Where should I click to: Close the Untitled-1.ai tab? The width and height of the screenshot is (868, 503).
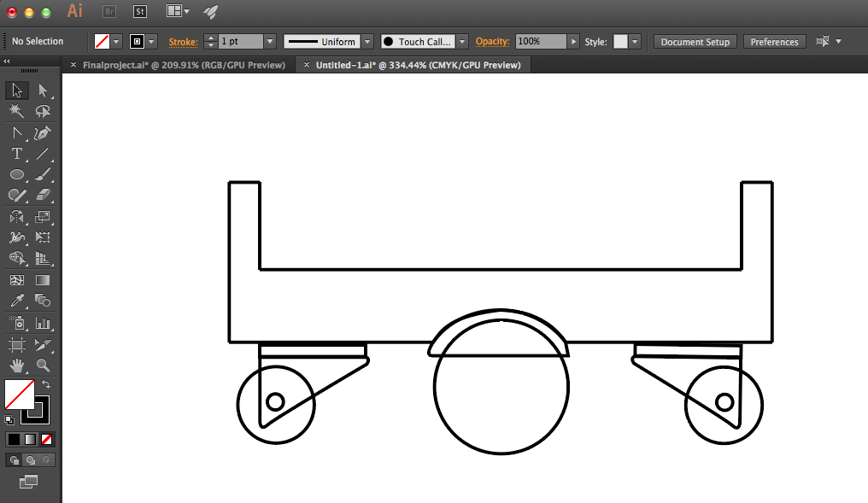click(306, 65)
